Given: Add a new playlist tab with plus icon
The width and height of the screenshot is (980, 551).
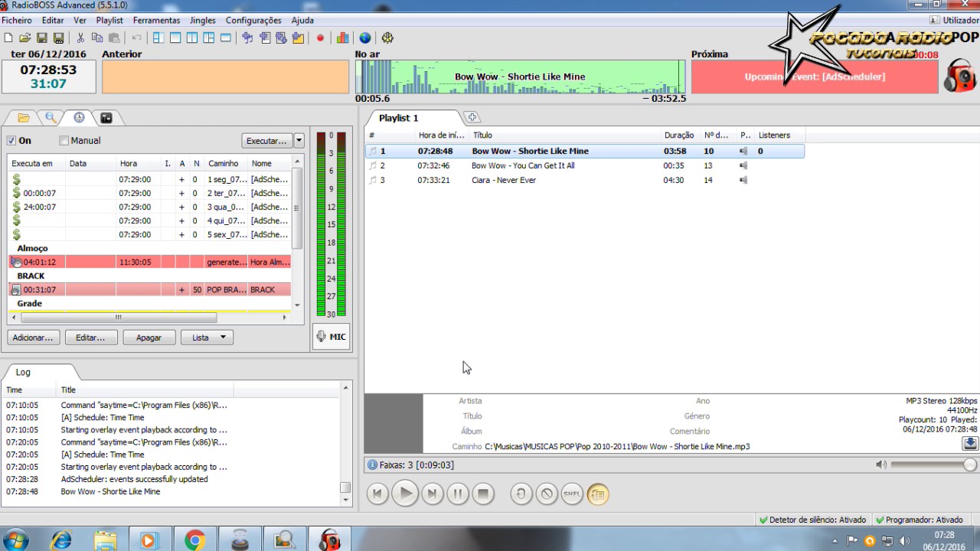Looking at the screenshot, I should click(472, 118).
